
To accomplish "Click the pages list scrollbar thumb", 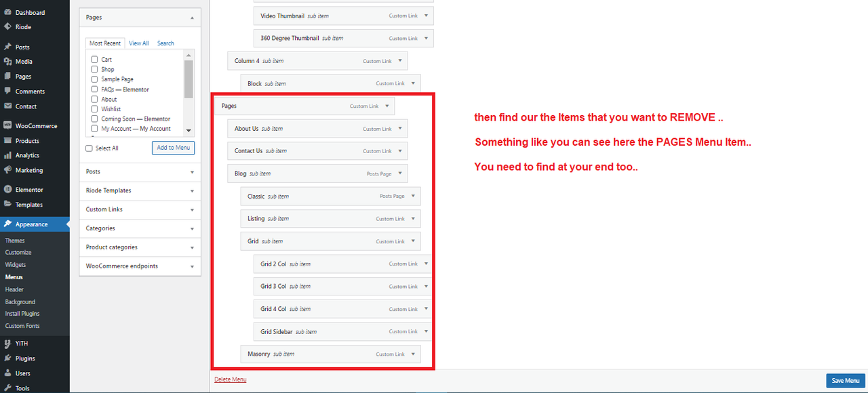I will click(x=189, y=79).
